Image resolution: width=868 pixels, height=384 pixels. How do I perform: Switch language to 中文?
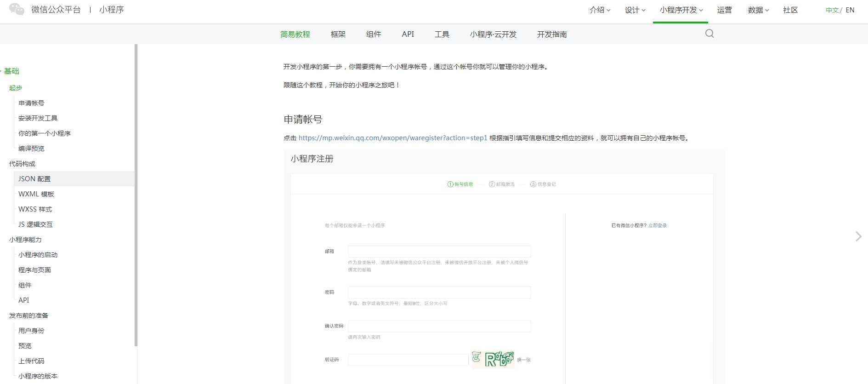pyautogui.click(x=832, y=10)
